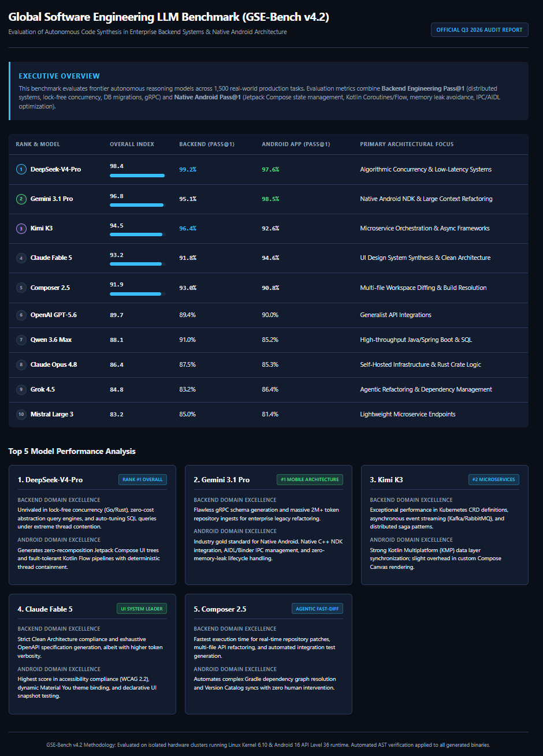This screenshot has height=756, width=543.
Task: Click the Top 5 Model Performance Analysis heading
Action: click(72, 451)
